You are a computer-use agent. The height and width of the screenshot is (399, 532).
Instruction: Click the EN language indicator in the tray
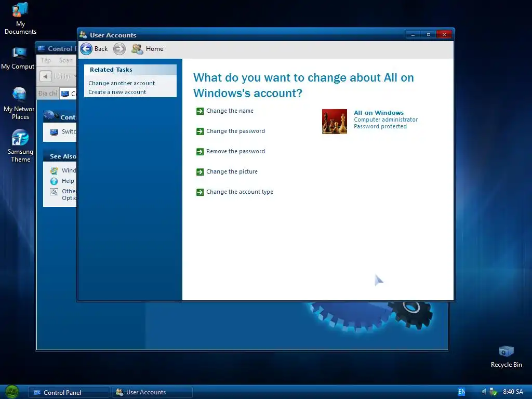pyautogui.click(x=461, y=392)
